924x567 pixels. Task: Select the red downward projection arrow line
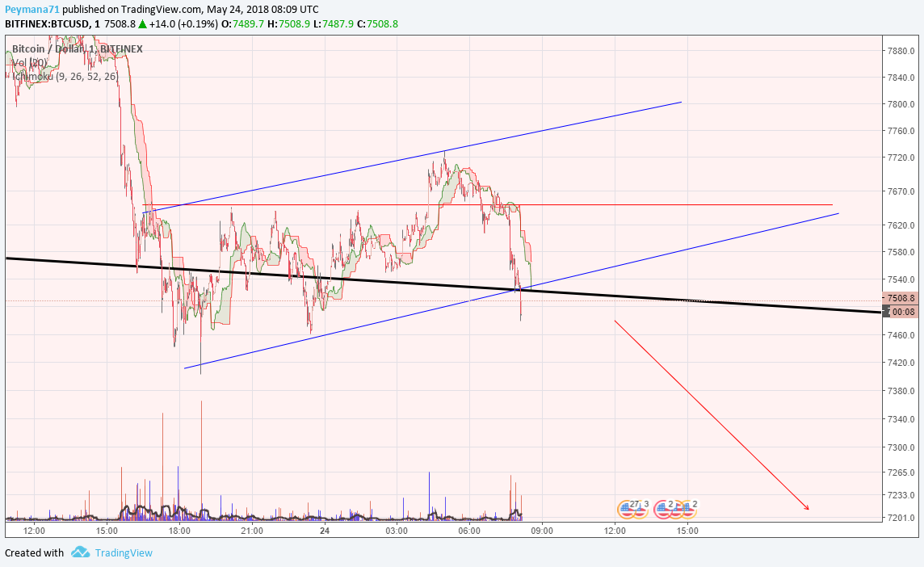click(x=712, y=414)
